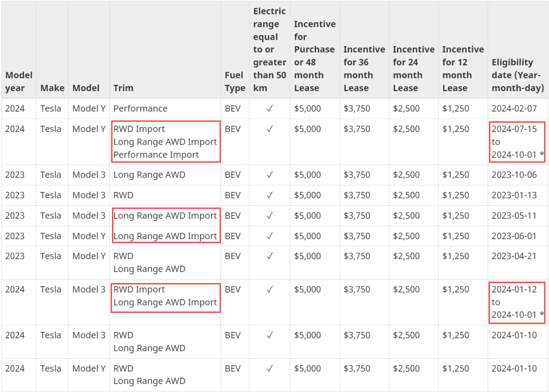The image size is (549, 392).
Task: Click the "Fuel Type" column header
Action: [x=235, y=82]
